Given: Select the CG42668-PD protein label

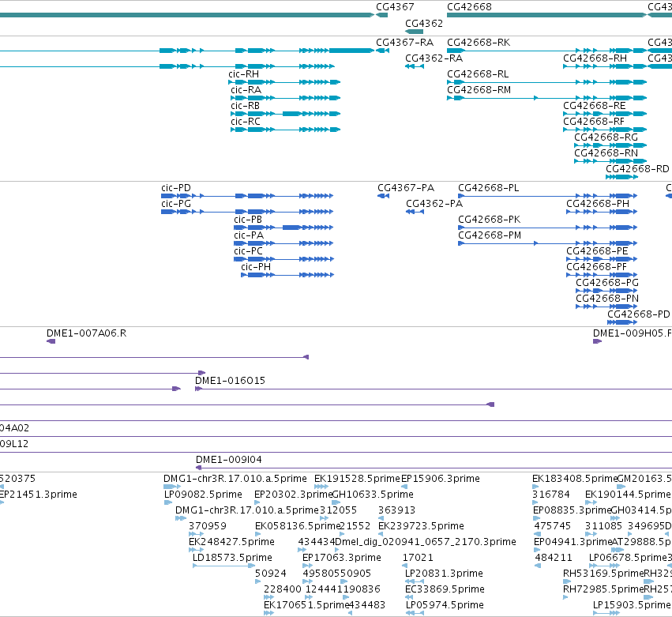Looking at the screenshot, I should tap(639, 314).
